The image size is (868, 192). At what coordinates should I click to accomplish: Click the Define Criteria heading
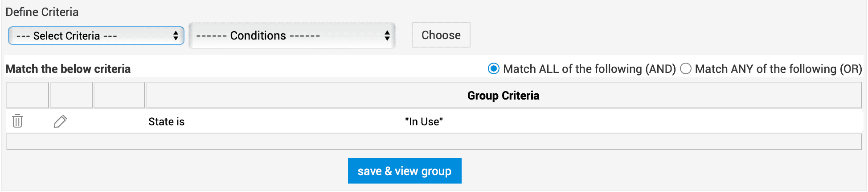click(x=42, y=12)
